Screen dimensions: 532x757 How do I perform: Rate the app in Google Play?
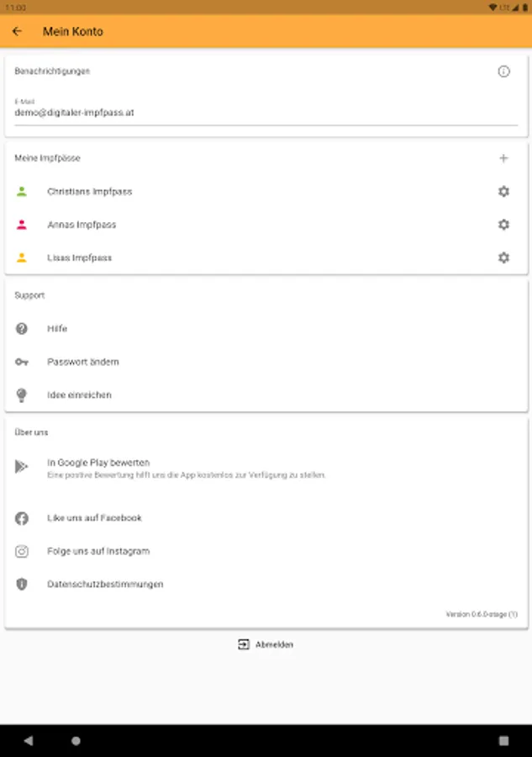pos(98,463)
